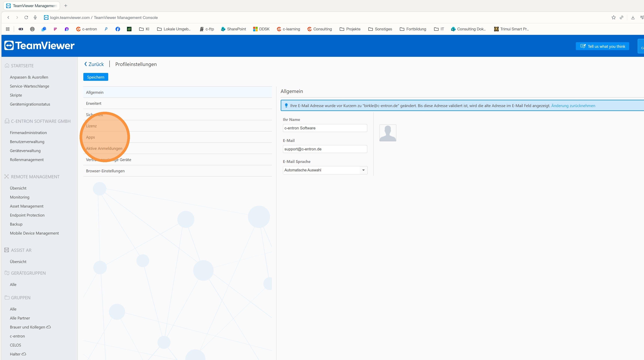Open the E-Mail Sprache dropdown
The height and width of the screenshot is (360, 644).
[x=325, y=170]
